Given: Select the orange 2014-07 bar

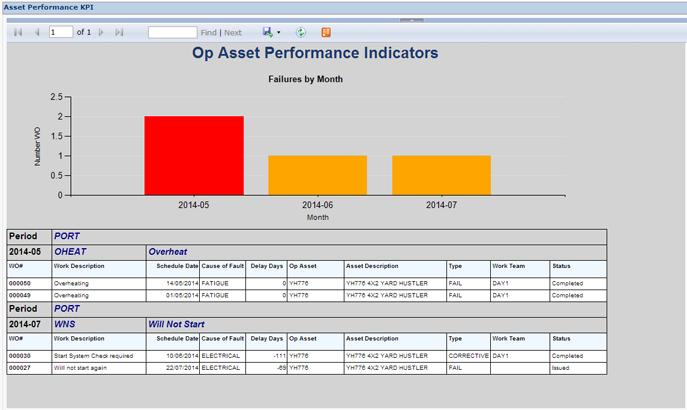Looking at the screenshot, I should (x=441, y=175).
